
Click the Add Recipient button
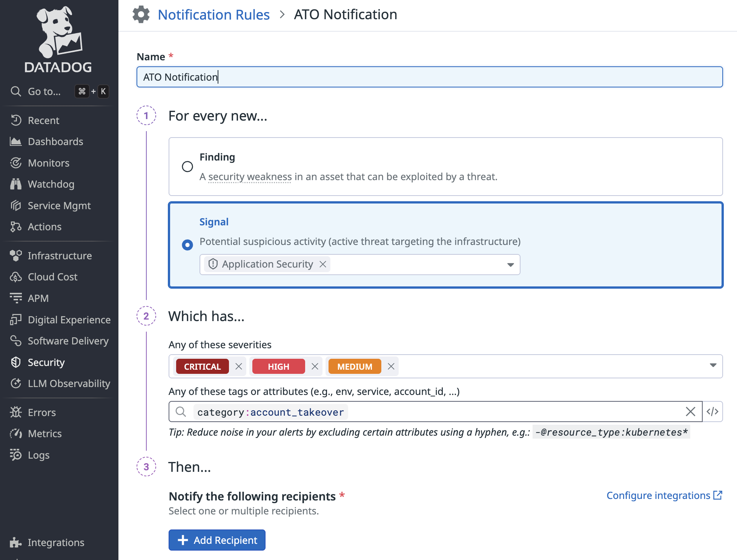[x=217, y=540]
